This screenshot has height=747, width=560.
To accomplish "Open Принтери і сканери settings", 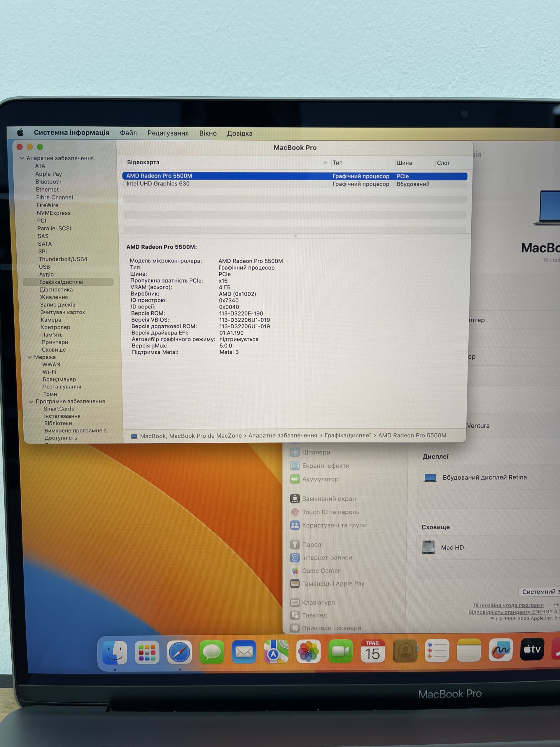I will 326,628.
